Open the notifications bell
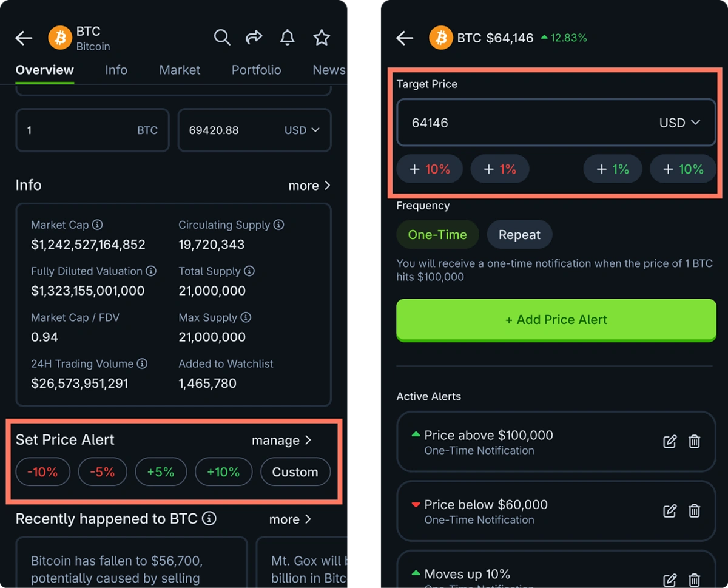728x588 pixels. click(x=287, y=38)
